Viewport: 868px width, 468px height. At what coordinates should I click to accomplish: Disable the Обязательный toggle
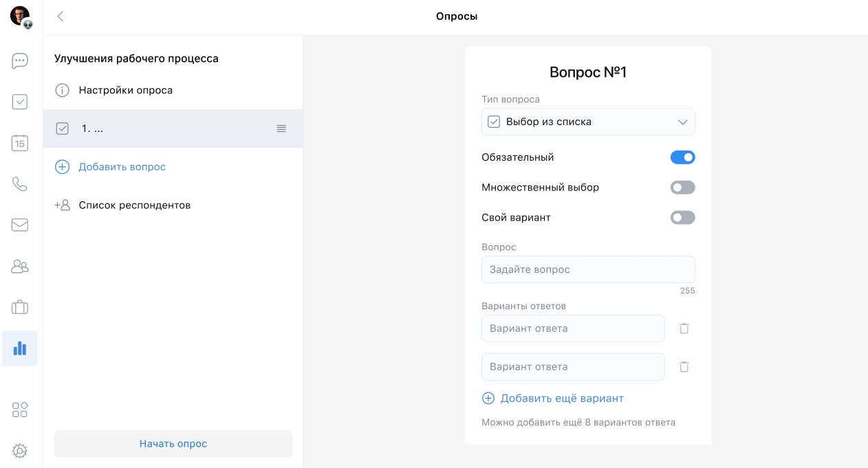(x=682, y=157)
